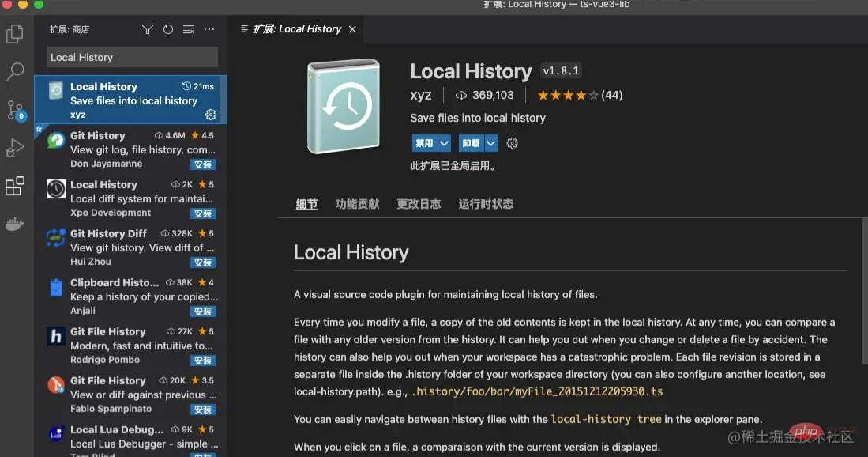
Task: Open extension settings gear next to uninstall button
Action: 512,143
